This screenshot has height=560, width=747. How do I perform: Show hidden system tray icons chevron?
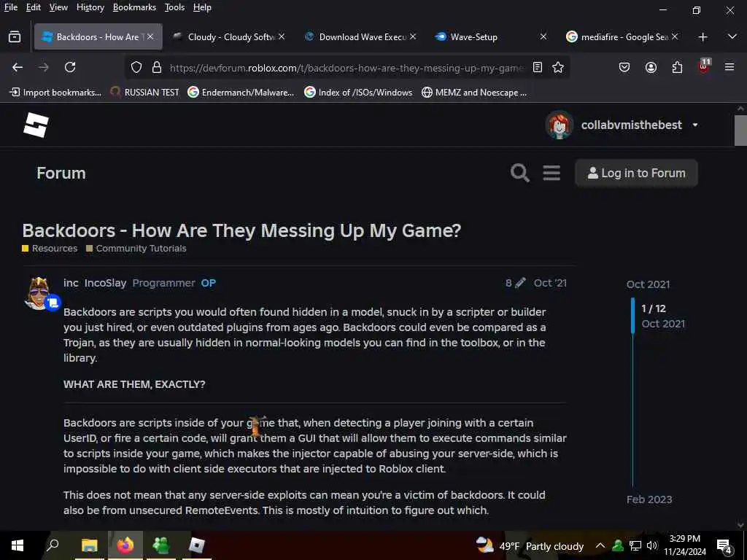600,545
